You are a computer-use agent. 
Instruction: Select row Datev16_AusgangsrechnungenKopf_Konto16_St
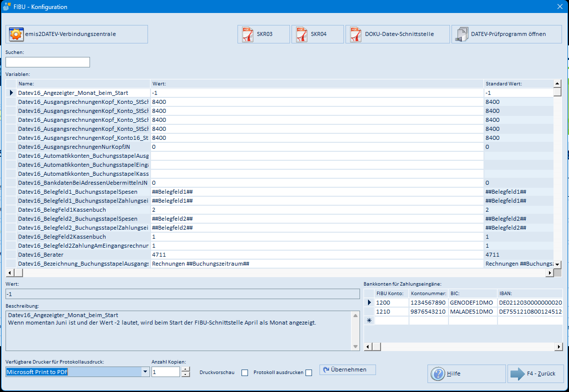coord(83,138)
